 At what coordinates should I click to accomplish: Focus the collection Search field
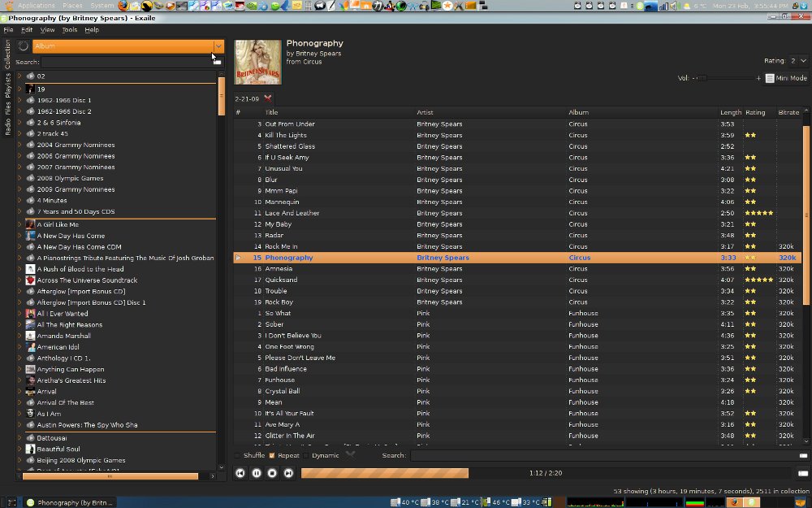click(132, 63)
